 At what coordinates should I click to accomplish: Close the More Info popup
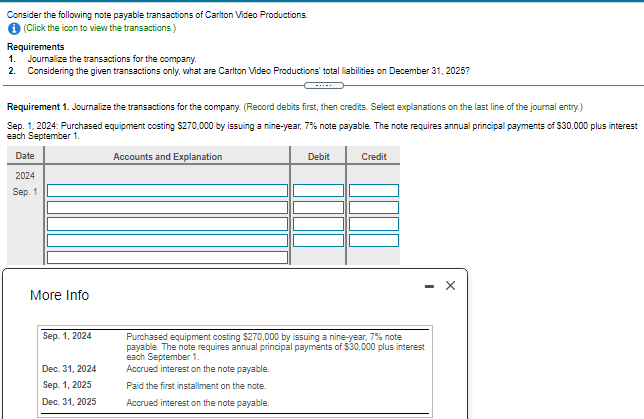point(450,285)
